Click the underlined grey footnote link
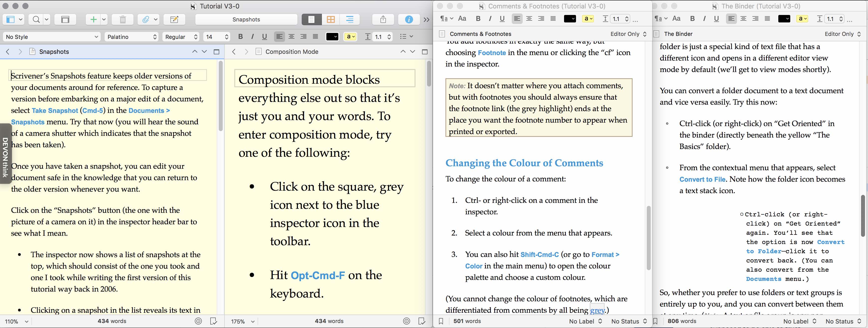The image size is (868, 328). click(x=597, y=310)
